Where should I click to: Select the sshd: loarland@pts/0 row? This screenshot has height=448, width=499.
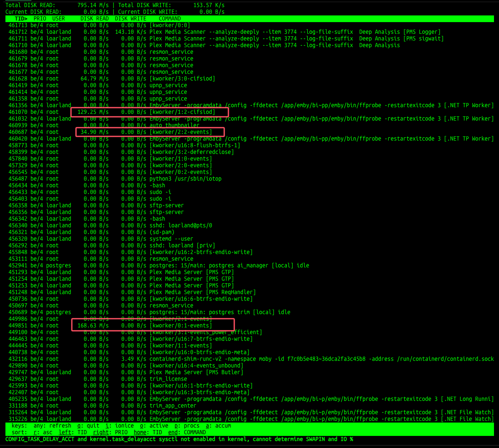(250, 226)
